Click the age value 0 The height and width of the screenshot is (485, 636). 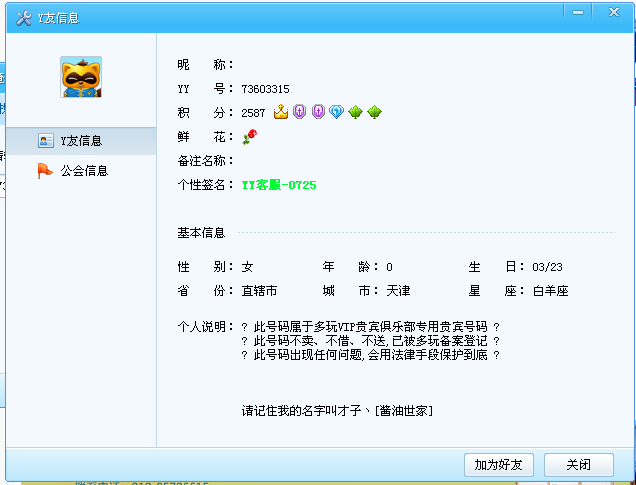[389, 267]
